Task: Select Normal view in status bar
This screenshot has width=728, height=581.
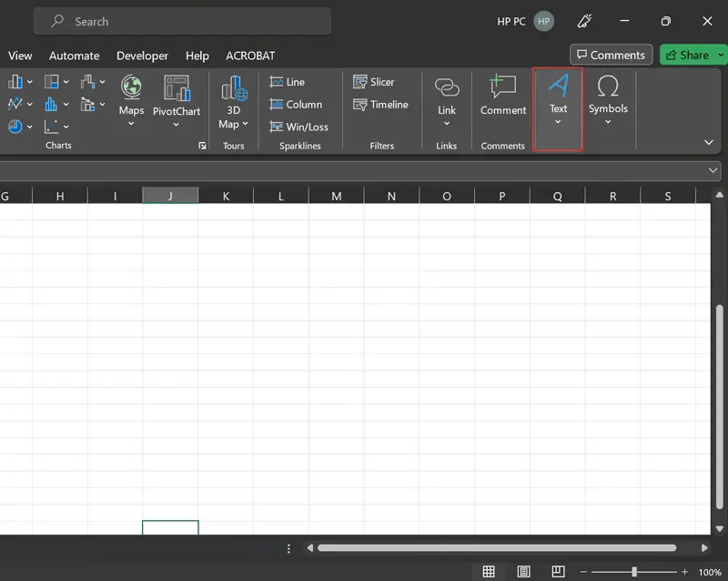Action: point(489,572)
